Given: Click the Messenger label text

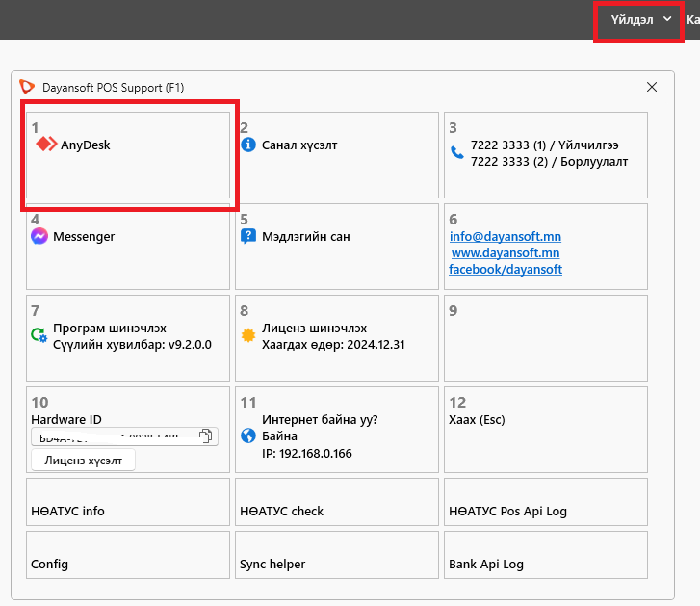Looking at the screenshot, I should pyautogui.click(x=84, y=237).
